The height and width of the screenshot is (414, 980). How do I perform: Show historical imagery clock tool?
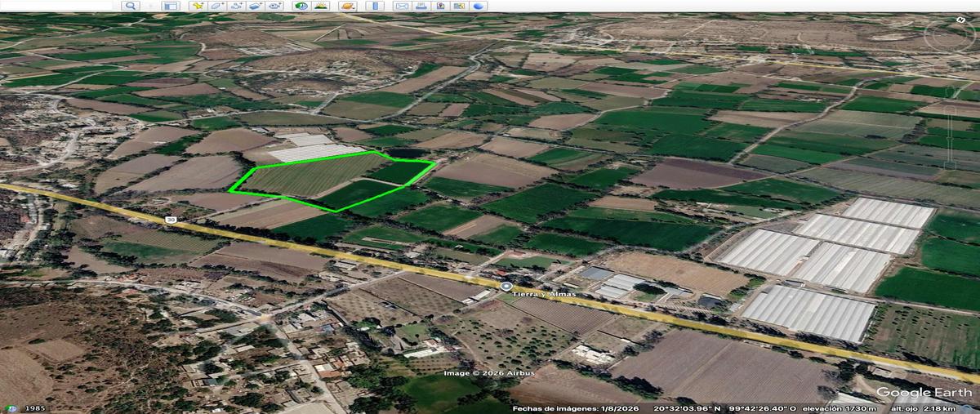(x=301, y=5)
